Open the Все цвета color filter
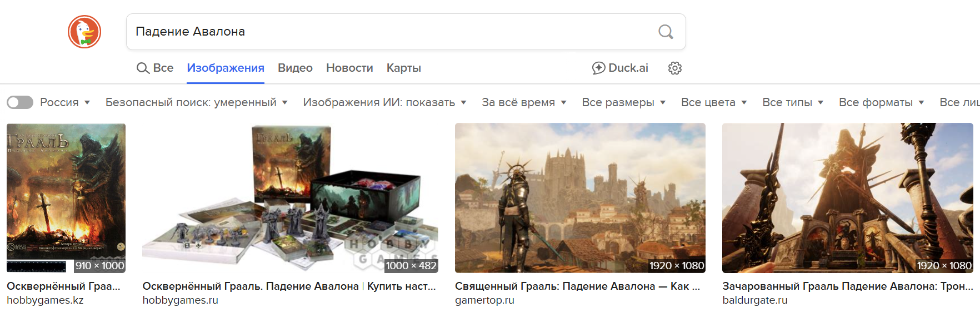Viewport: 980px width, 317px height. click(x=714, y=102)
